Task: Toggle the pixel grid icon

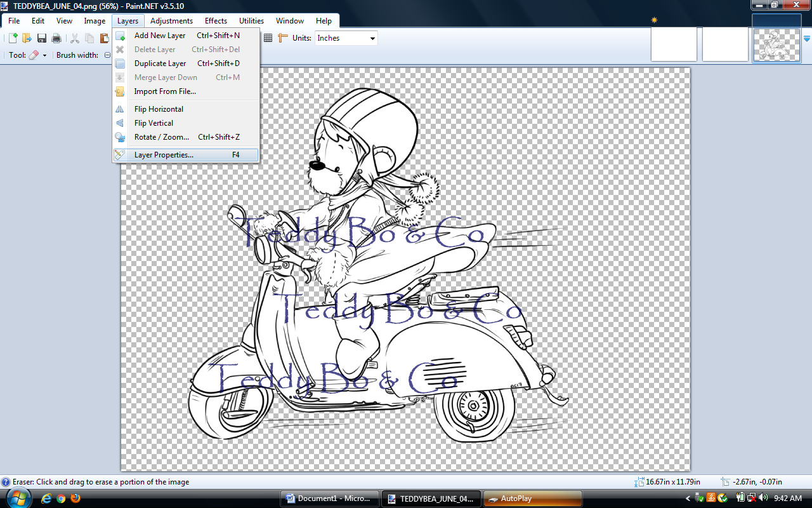Action: [x=268, y=38]
